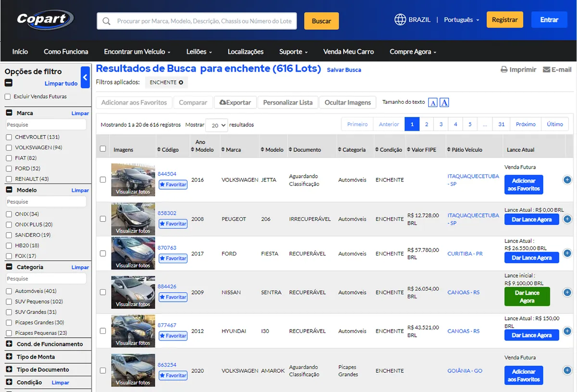Enable the CHEVROLET brand filter
This screenshot has height=392, width=577.
tap(9, 137)
